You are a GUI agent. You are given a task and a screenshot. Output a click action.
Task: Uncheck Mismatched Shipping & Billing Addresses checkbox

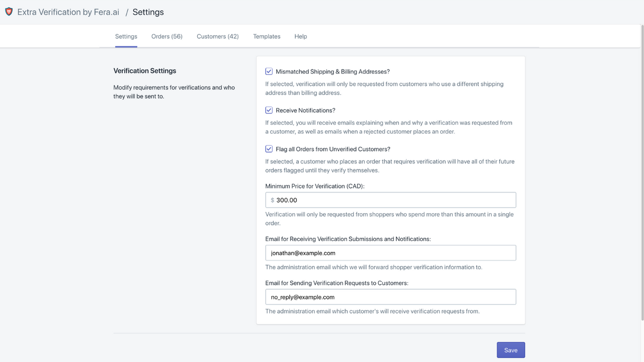pos(269,71)
